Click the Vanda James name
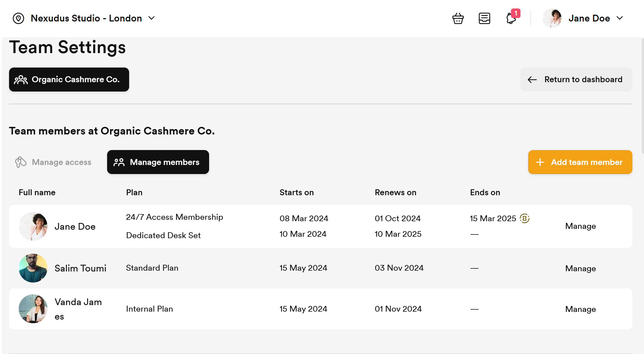 pos(78,309)
